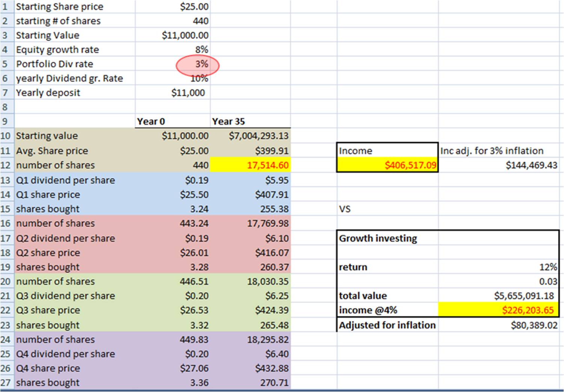The width and height of the screenshot is (564, 392).
Task: Select the shares bought 260.37 cell
Action: [250, 267]
